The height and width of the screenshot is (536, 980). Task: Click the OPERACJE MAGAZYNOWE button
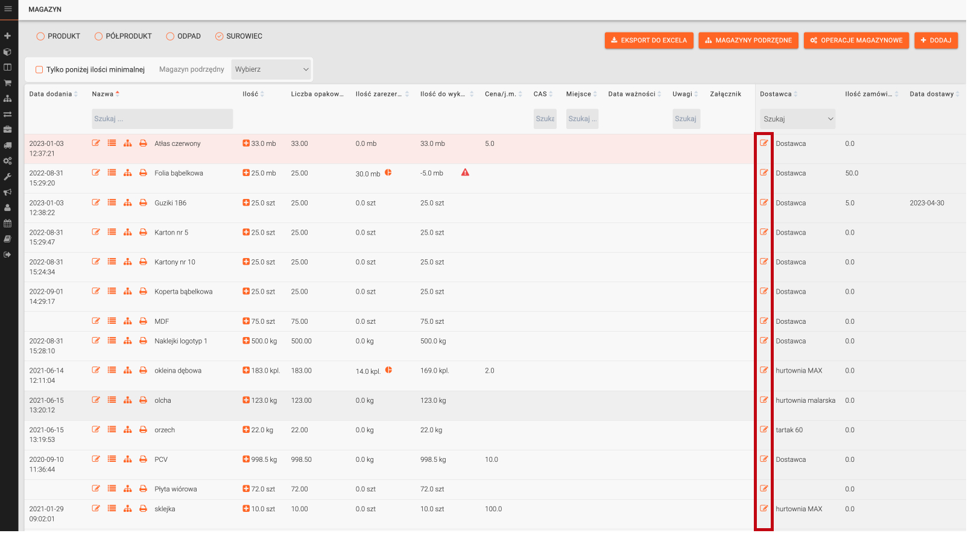(856, 40)
